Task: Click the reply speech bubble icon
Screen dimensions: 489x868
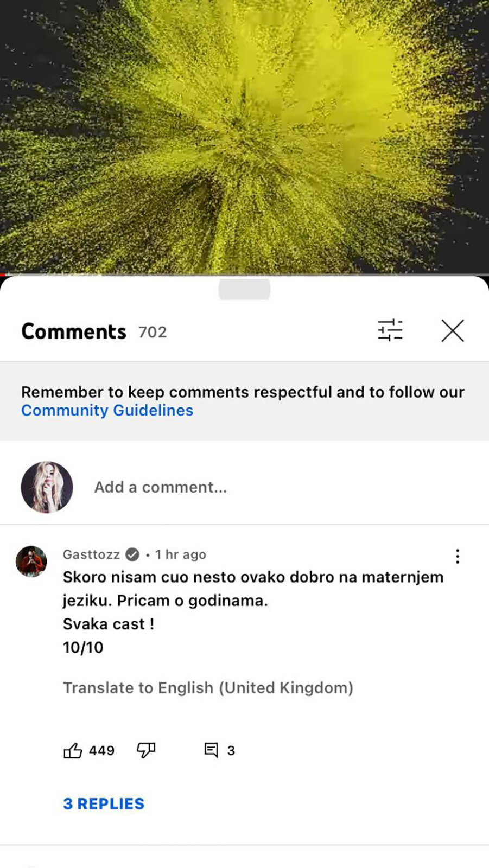Action: (x=211, y=750)
